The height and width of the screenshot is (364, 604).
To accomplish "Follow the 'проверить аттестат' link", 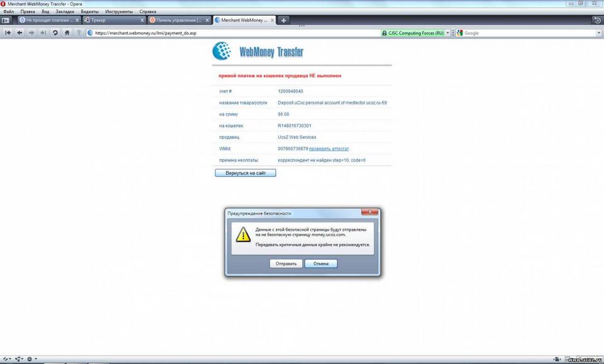I will click(x=329, y=148).
